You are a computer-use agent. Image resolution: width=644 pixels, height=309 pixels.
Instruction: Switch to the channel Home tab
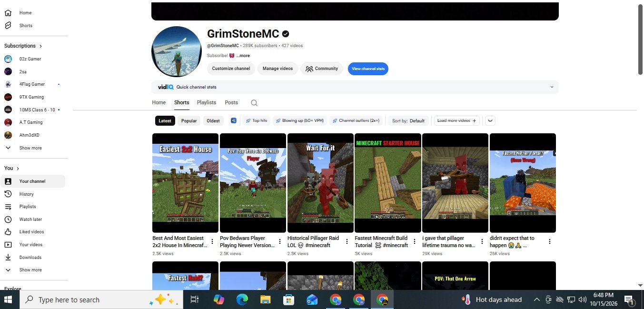159,103
